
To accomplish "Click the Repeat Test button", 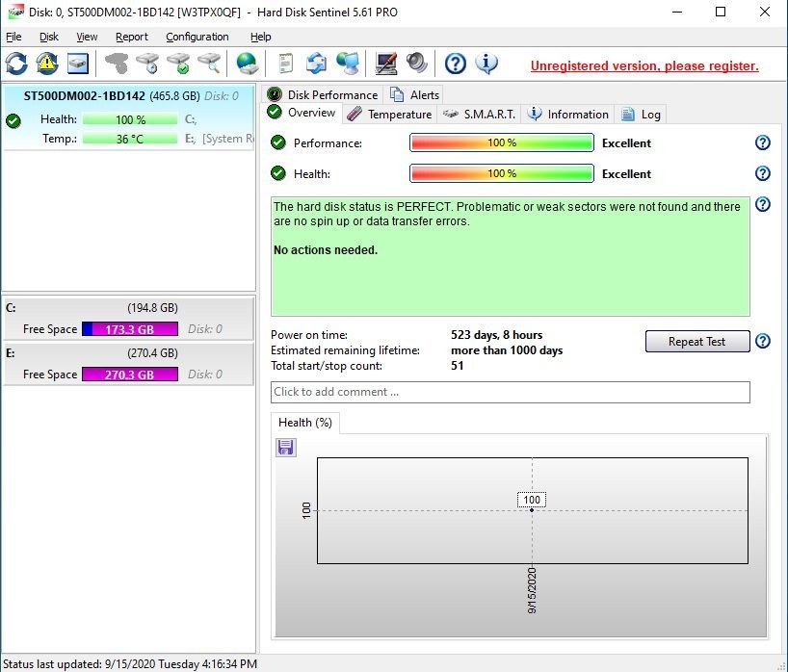I will [x=697, y=342].
